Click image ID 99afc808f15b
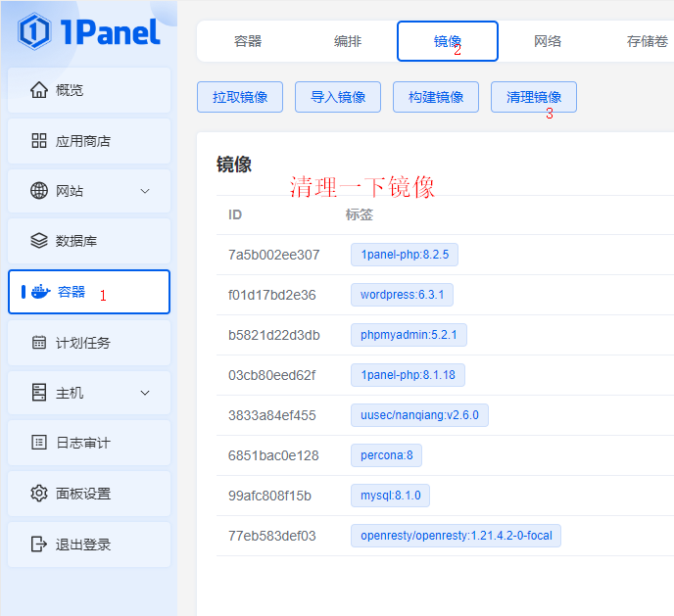The height and width of the screenshot is (616, 674). [269, 496]
